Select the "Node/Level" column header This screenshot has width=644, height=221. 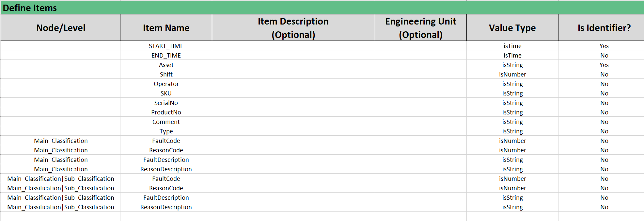pos(61,28)
